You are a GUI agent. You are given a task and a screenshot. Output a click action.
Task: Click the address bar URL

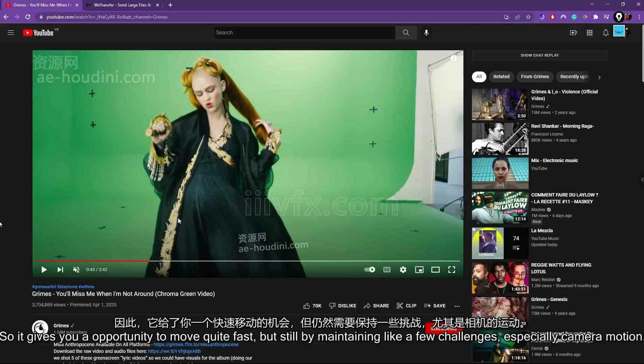click(x=107, y=17)
